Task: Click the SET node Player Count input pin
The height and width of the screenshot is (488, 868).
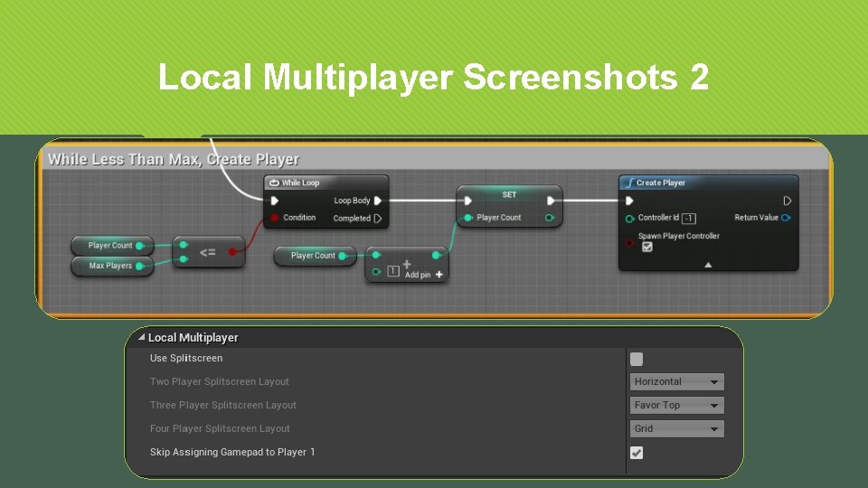Action: point(468,218)
